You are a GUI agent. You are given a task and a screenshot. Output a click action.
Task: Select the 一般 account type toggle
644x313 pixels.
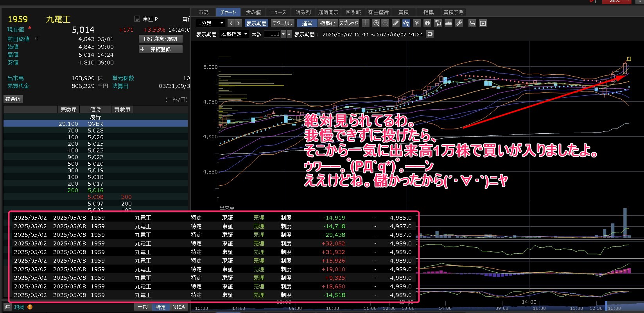coord(143,307)
